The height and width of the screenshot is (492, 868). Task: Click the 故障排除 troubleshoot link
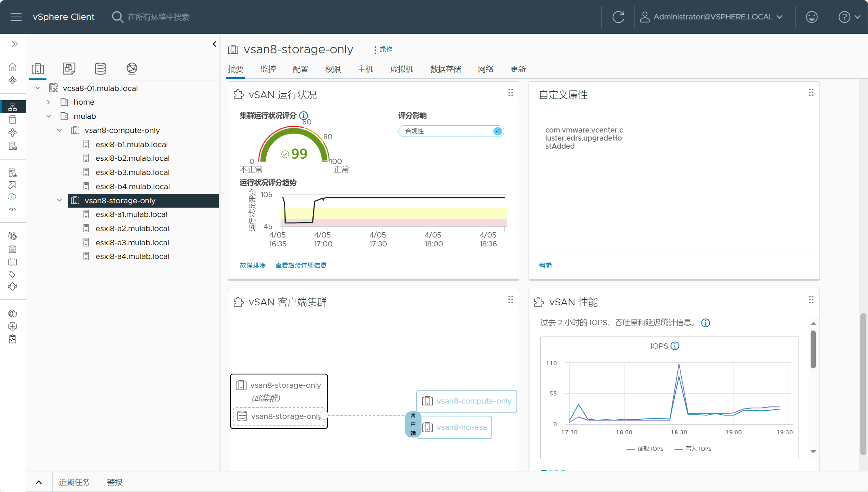pos(253,265)
